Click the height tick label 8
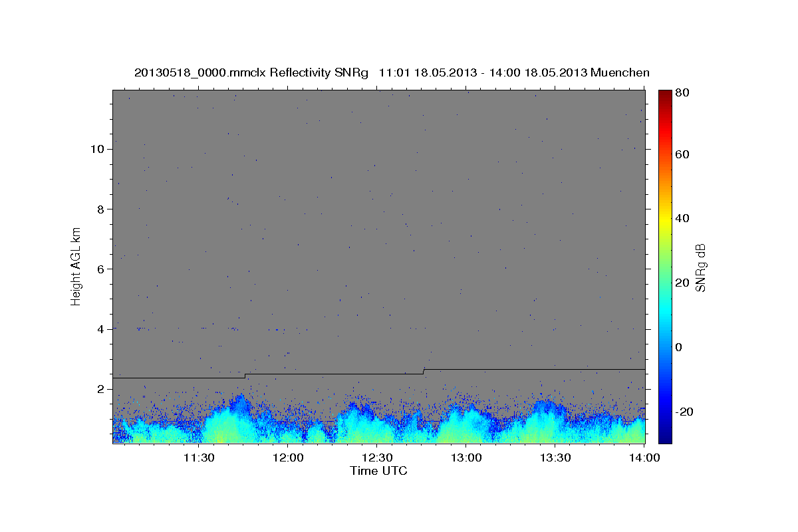798x532 pixels. click(x=100, y=209)
